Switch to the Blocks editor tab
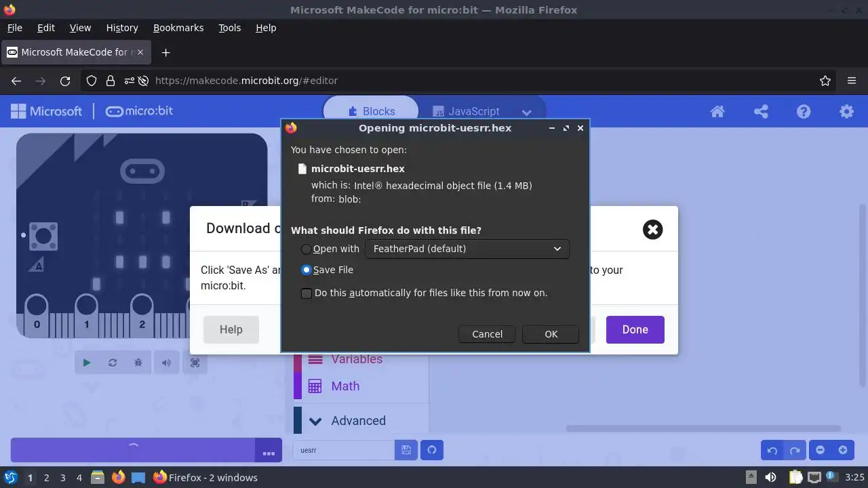868x488 pixels. [371, 112]
